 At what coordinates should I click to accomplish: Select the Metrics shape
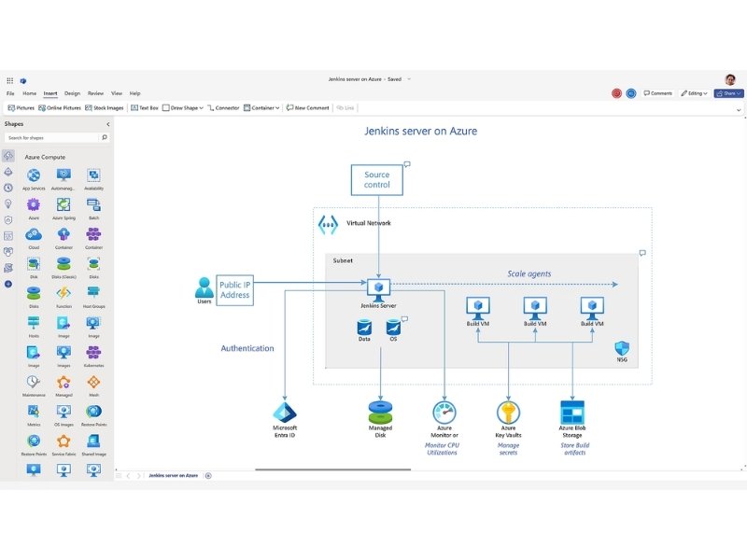[34, 415]
